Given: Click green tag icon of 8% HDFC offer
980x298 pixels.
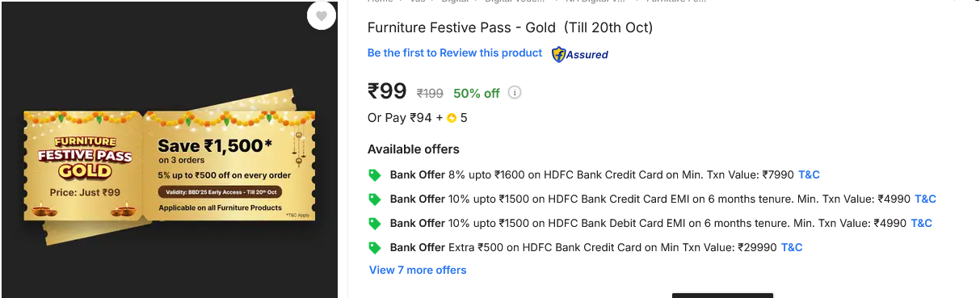Looking at the screenshot, I should (x=374, y=174).
